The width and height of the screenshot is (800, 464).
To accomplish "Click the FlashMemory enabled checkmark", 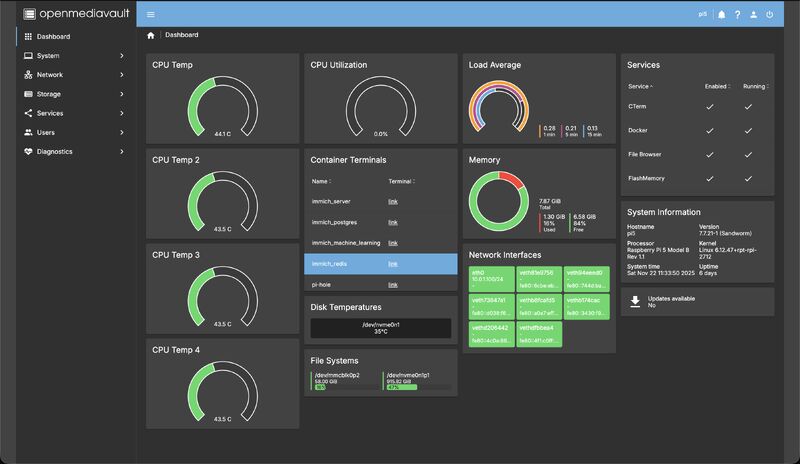I will (709, 179).
